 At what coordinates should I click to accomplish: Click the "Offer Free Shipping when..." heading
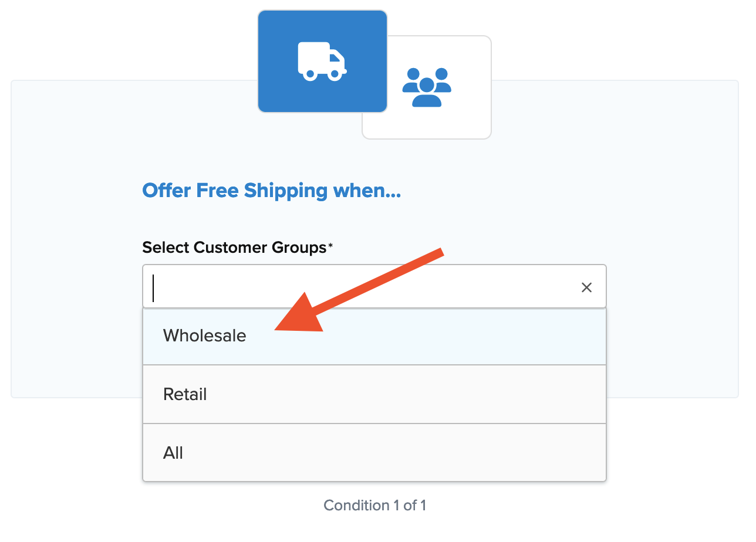[x=271, y=191]
